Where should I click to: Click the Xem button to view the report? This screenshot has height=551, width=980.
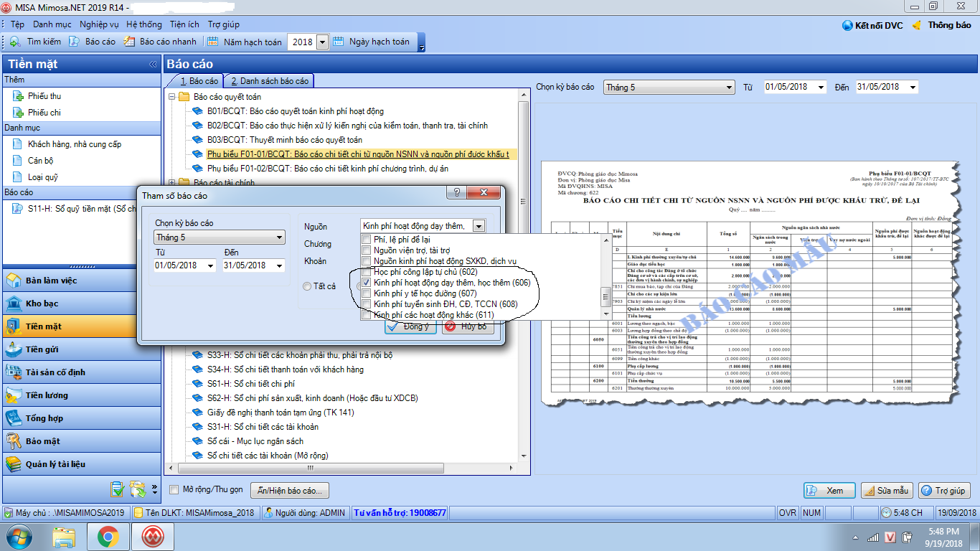pyautogui.click(x=829, y=491)
